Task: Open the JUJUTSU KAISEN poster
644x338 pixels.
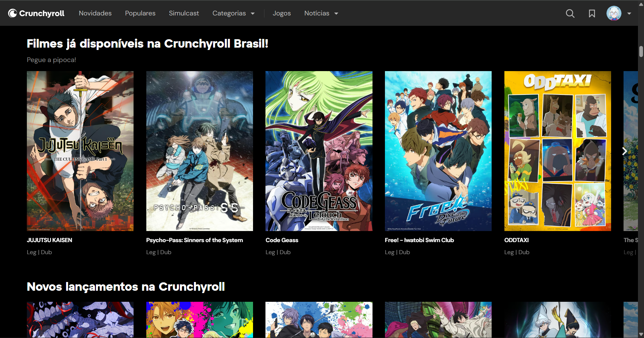Action: 80,151
